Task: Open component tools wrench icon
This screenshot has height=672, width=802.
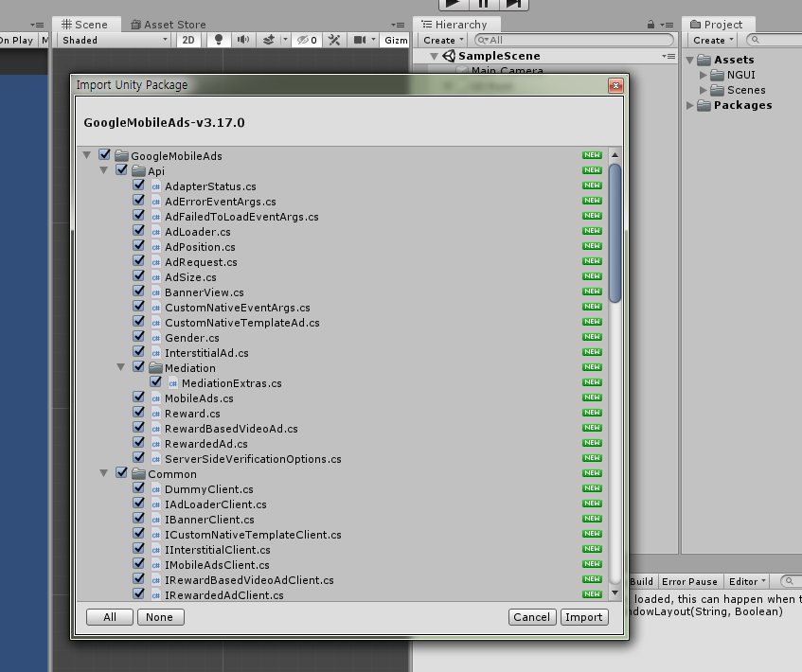Action: (x=334, y=40)
